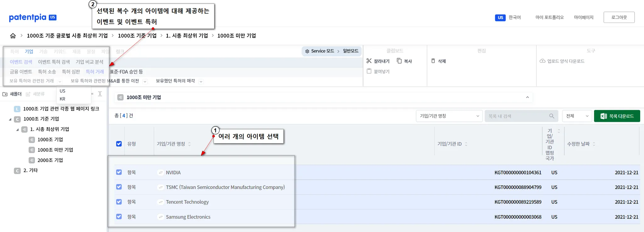Uncheck the Tencent Technology row checkbox
This screenshot has width=644, height=232.
pos(119,202)
